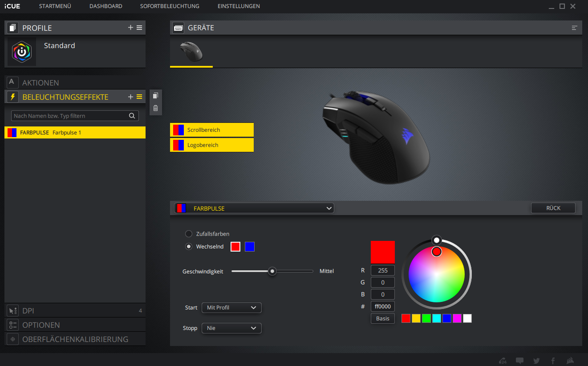This screenshot has height=366, width=588.
Task: Click the Oberflächenkalibrierung crosshair icon
Action: (x=12, y=339)
